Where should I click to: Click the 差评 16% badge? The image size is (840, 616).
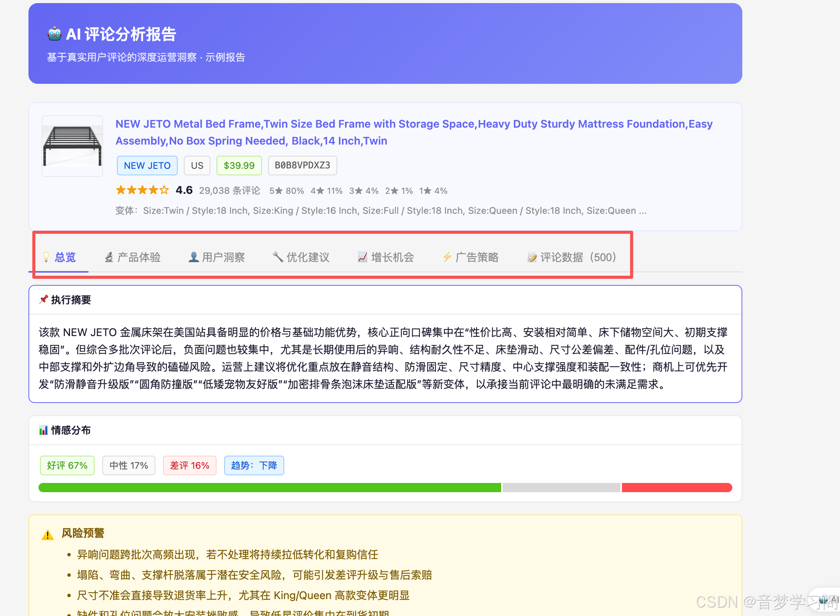(x=190, y=465)
